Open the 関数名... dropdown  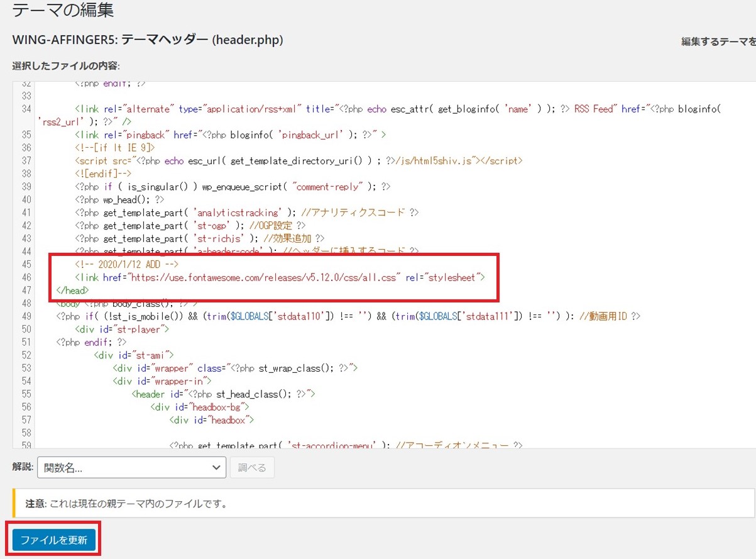point(131,467)
